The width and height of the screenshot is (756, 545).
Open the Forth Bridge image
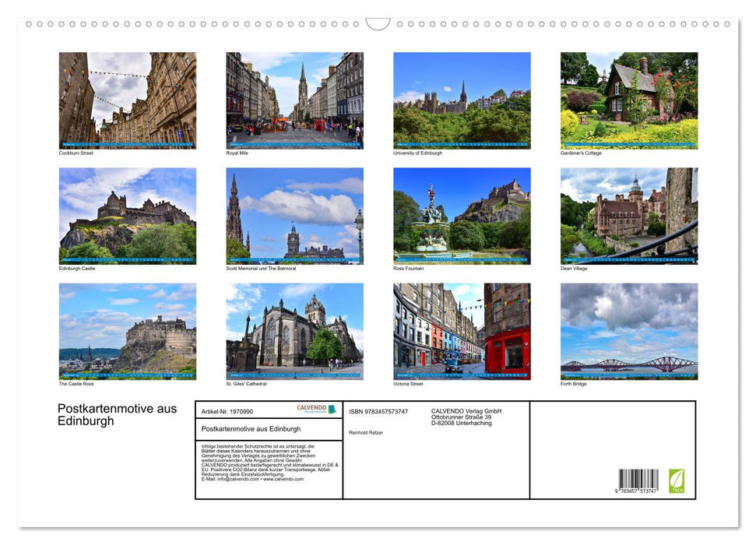click(628, 331)
